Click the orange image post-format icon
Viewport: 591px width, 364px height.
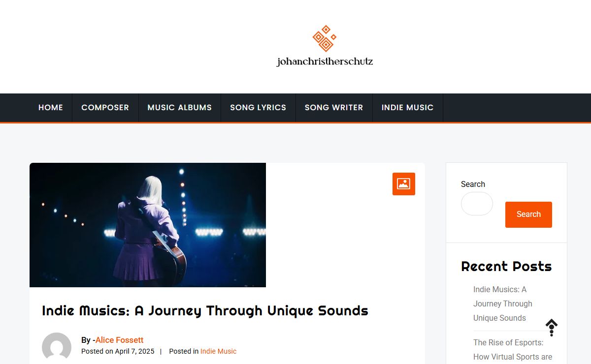tap(404, 184)
